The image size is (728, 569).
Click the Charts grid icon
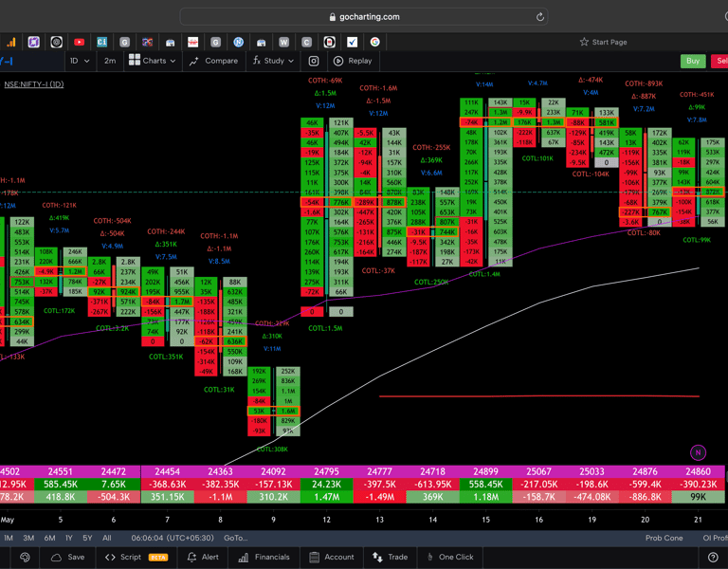coord(135,60)
